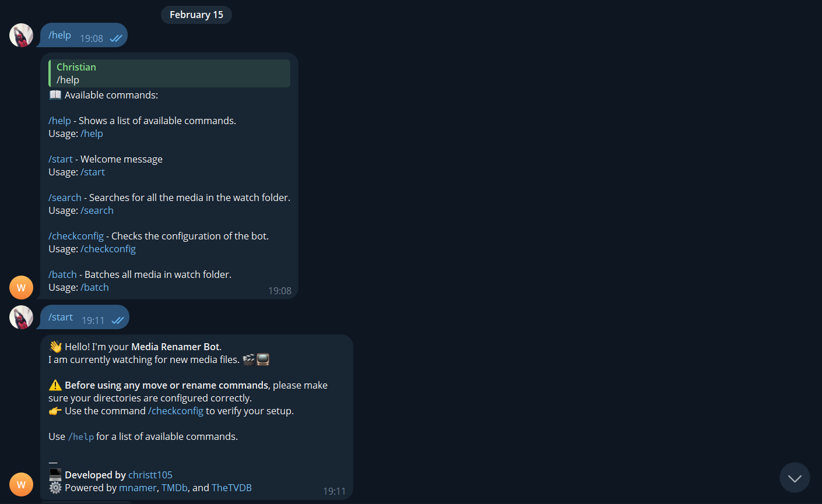The image size is (822, 504).
Task: Click the /start command in Usage line
Action: 93,172
